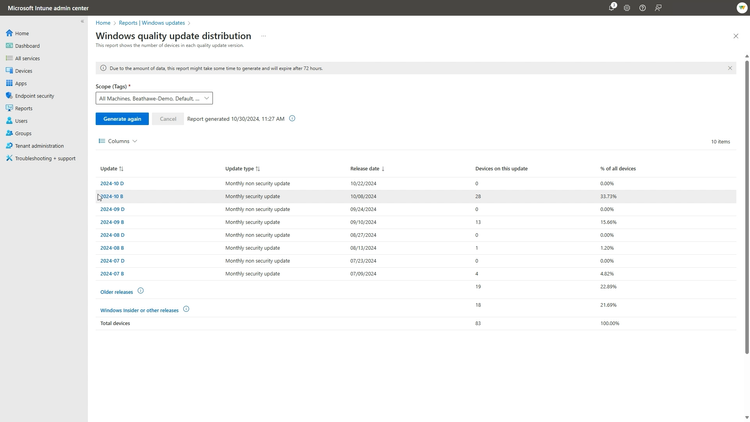Click the Generate again button

point(122,119)
